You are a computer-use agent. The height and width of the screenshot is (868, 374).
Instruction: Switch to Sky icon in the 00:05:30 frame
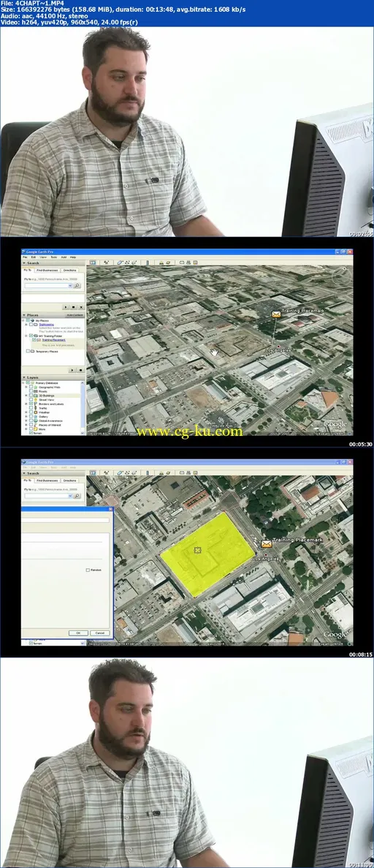tap(168, 263)
